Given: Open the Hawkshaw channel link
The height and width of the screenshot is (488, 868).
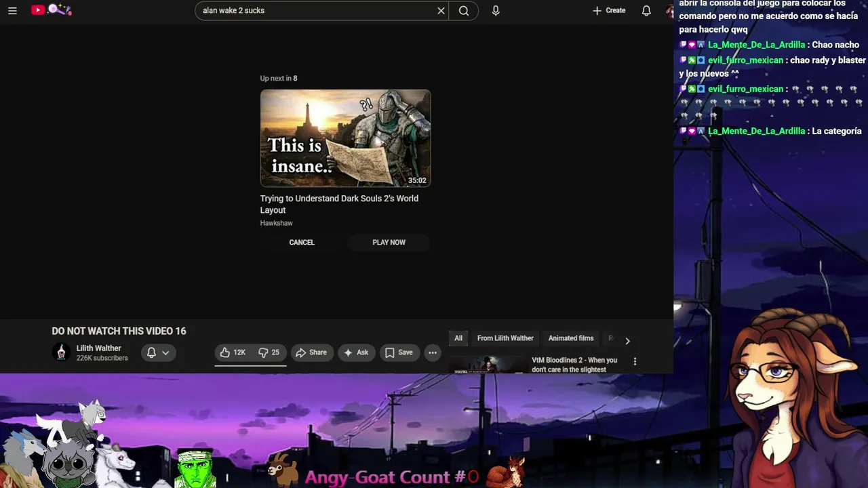Looking at the screenshot, I should point(276,223).
